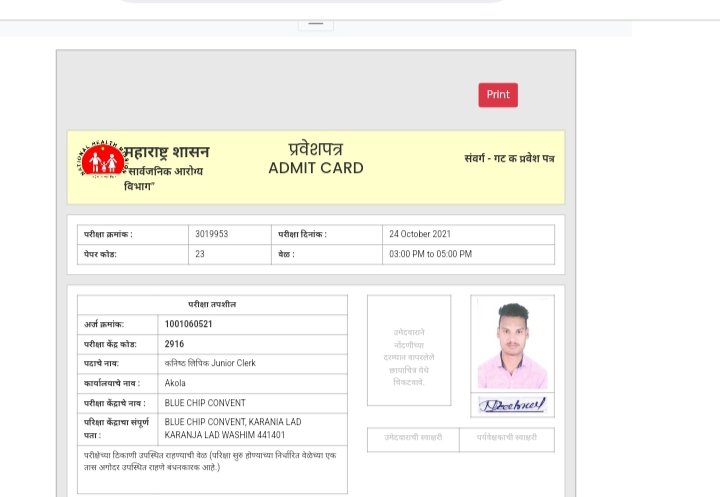The width and height of the screenshot is (720, 497).
Task: Click the candidate signature box उमेदवाराची स्वाक्षरी
Action: tap(413, 440)
